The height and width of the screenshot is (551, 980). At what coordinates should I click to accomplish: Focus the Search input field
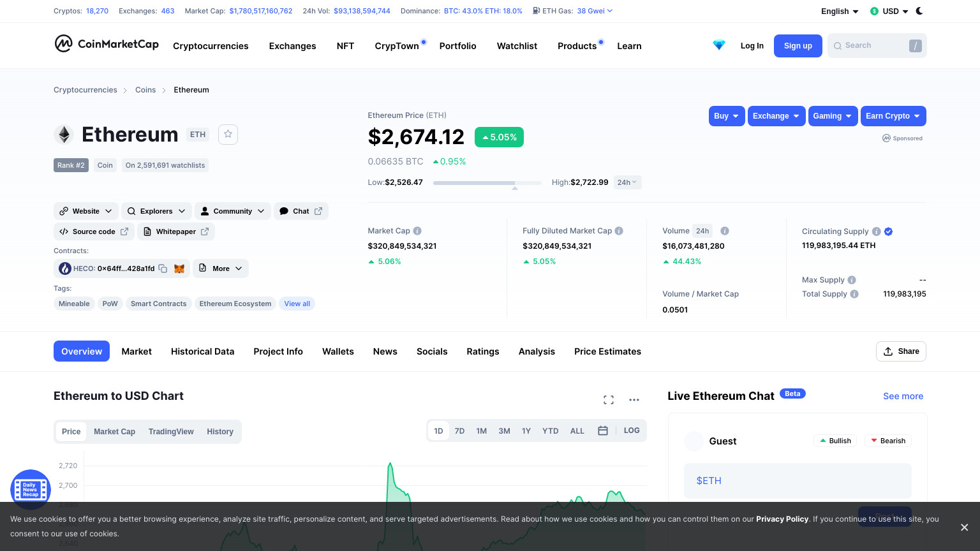(877, 46)
